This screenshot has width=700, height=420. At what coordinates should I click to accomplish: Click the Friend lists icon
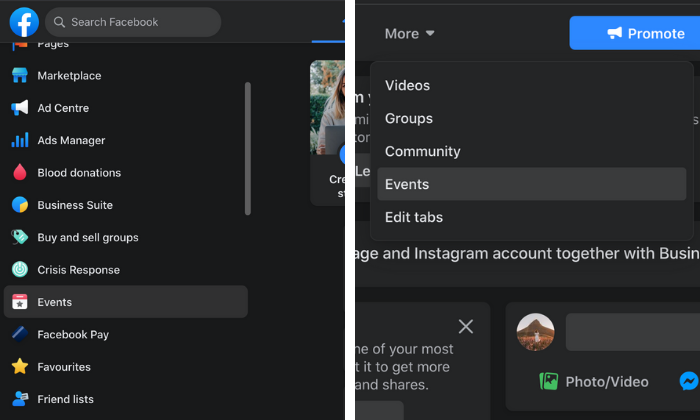click(x=20, y=399)
